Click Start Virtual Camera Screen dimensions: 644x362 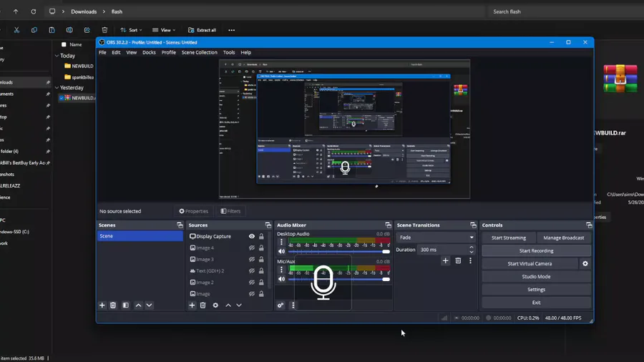point(530,263)
